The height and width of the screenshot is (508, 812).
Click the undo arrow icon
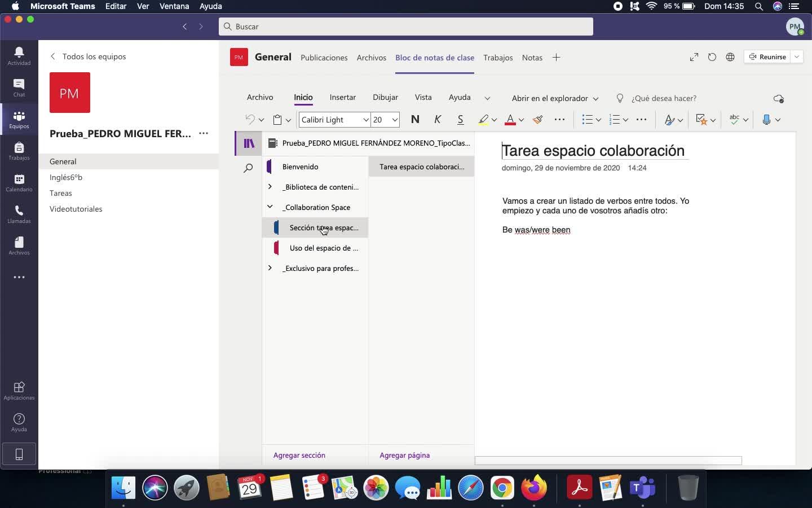coord(250,120)
